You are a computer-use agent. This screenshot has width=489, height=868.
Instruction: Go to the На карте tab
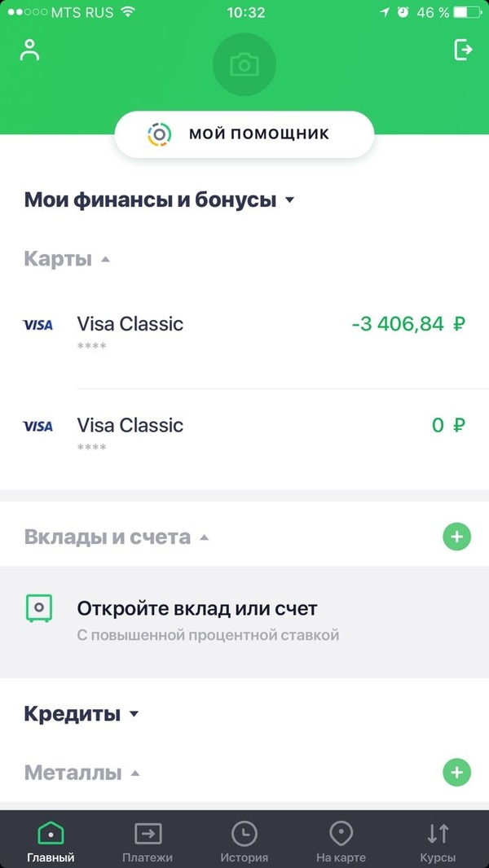(x=341, y=841)
